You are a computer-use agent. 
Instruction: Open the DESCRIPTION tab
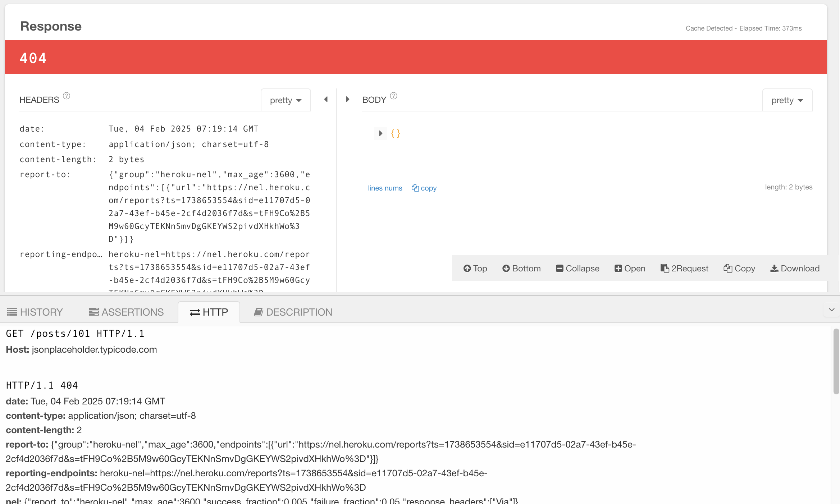pyautogui.click(x=293, y=312)
